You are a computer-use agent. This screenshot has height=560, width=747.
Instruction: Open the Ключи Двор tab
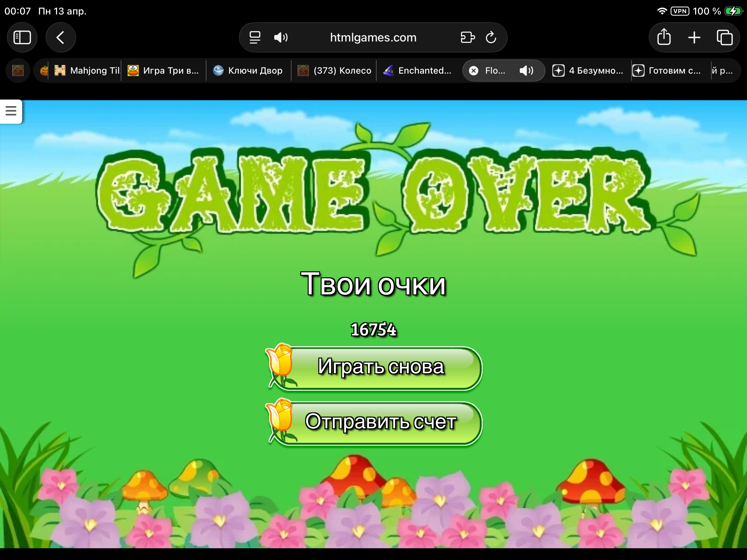pyautogui.click(x=248, y=71)
